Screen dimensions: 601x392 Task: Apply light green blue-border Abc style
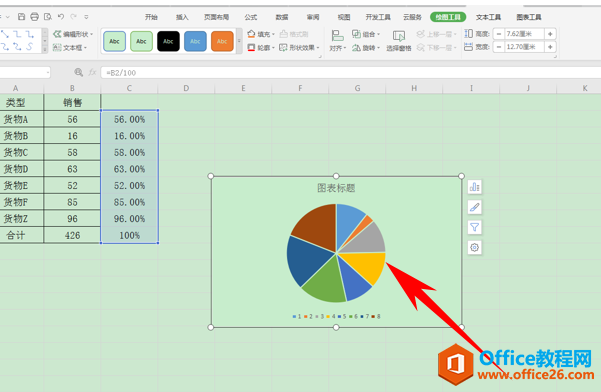tap(114, 41)
